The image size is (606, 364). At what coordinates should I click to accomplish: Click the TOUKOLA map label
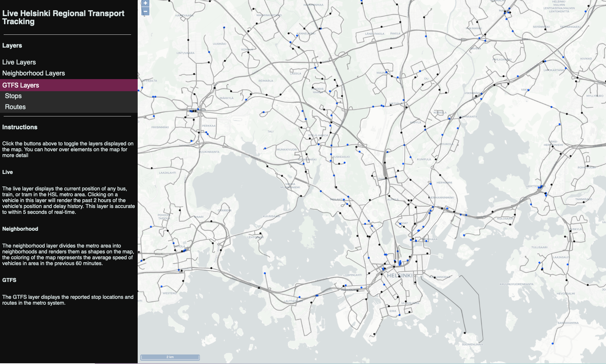tap(447, 144)
